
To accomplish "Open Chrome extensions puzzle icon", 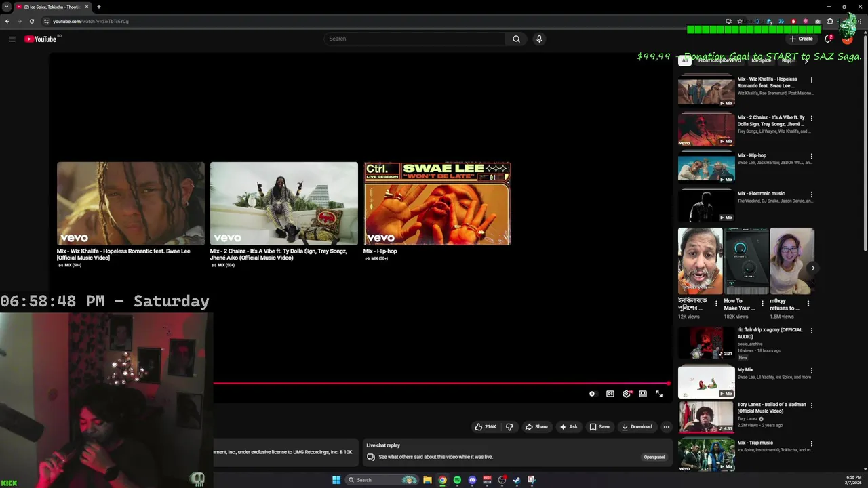I will [x=830, y=21].
